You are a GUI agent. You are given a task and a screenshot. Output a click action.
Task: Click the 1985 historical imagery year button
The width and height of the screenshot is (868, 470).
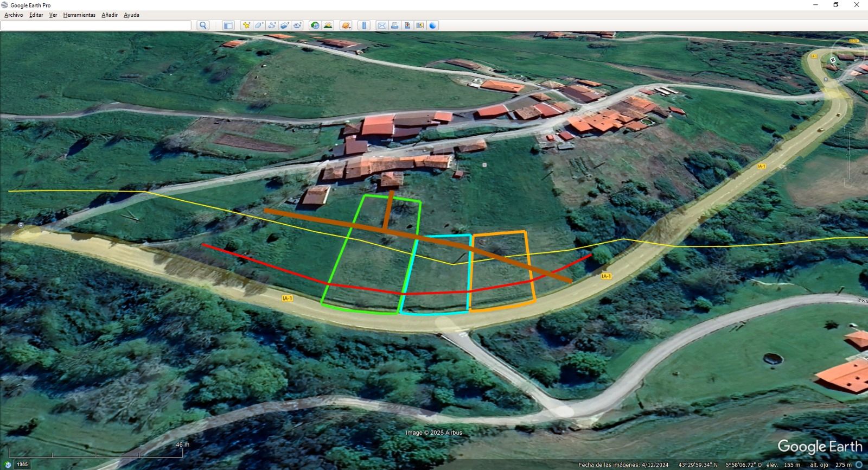click(22, 465)
